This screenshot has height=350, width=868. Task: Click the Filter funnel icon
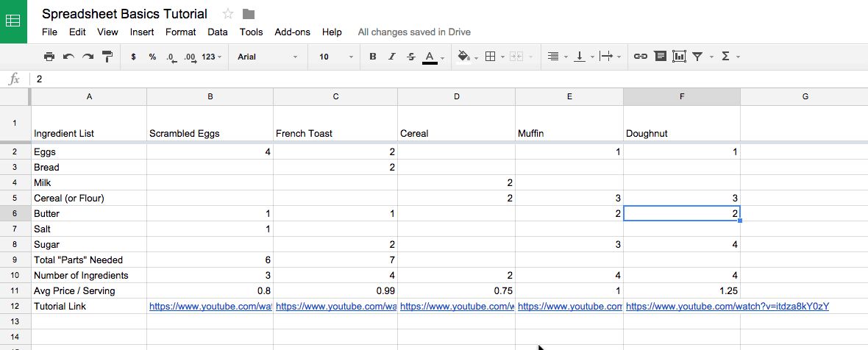698,57
